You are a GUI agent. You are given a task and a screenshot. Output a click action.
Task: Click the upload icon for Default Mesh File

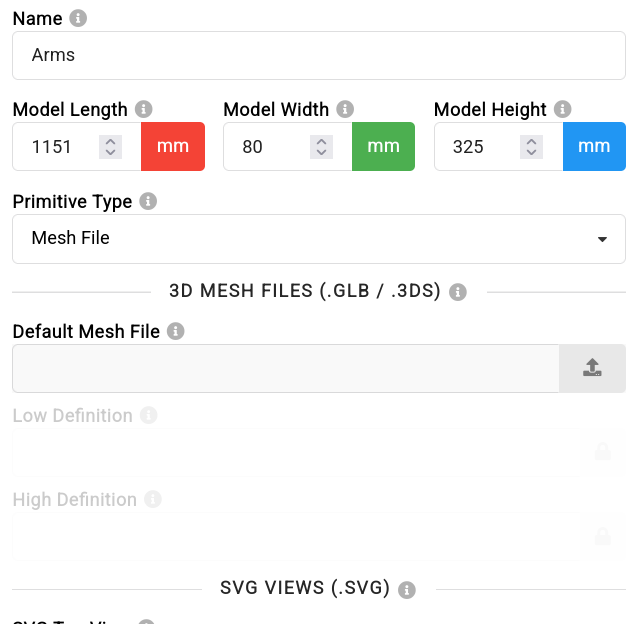(x=592, y=368)
